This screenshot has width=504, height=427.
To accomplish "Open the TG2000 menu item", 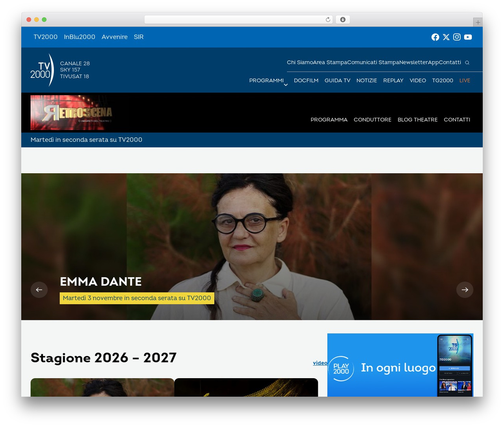I will click(443, 80).
